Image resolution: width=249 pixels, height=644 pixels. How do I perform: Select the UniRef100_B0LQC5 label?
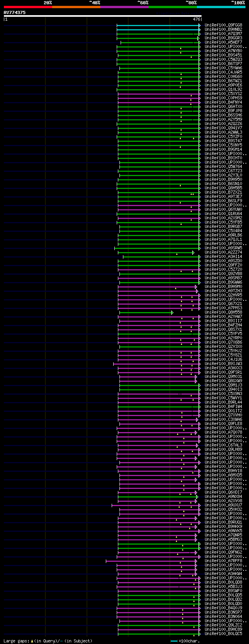tap(223, 633)
